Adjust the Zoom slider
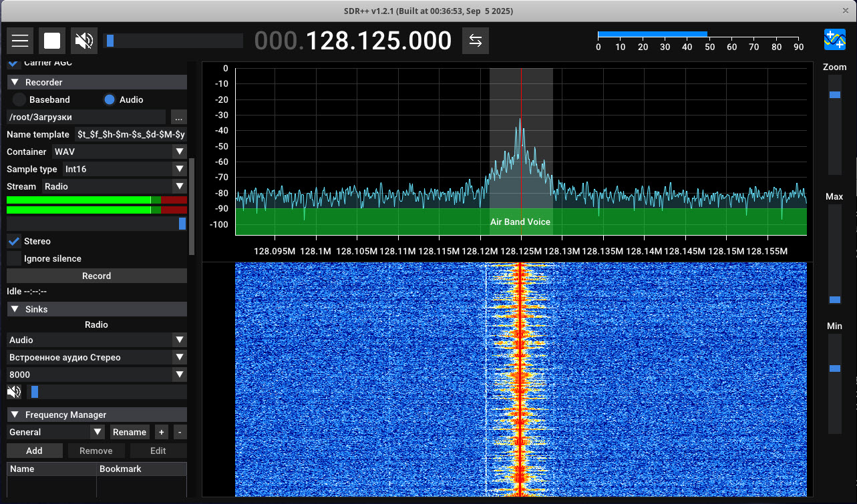The width and height of the screenshot is (857, 504). pyautogui.click(x=835, y=95)
